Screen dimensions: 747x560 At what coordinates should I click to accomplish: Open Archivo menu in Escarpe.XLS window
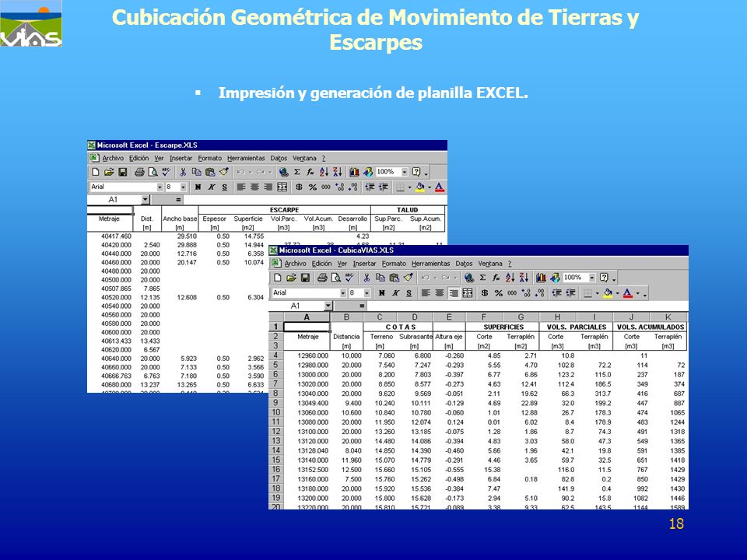[x=113, y=158]
